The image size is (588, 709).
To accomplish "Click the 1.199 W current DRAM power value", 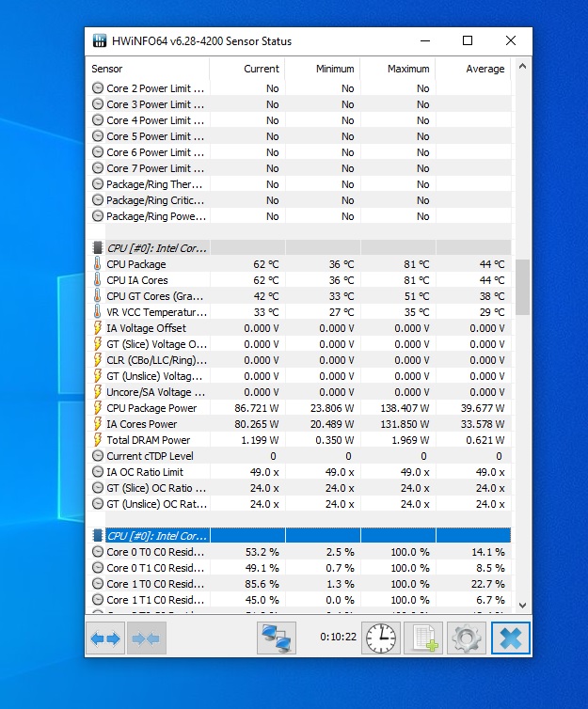I will [x=260, y=440].
